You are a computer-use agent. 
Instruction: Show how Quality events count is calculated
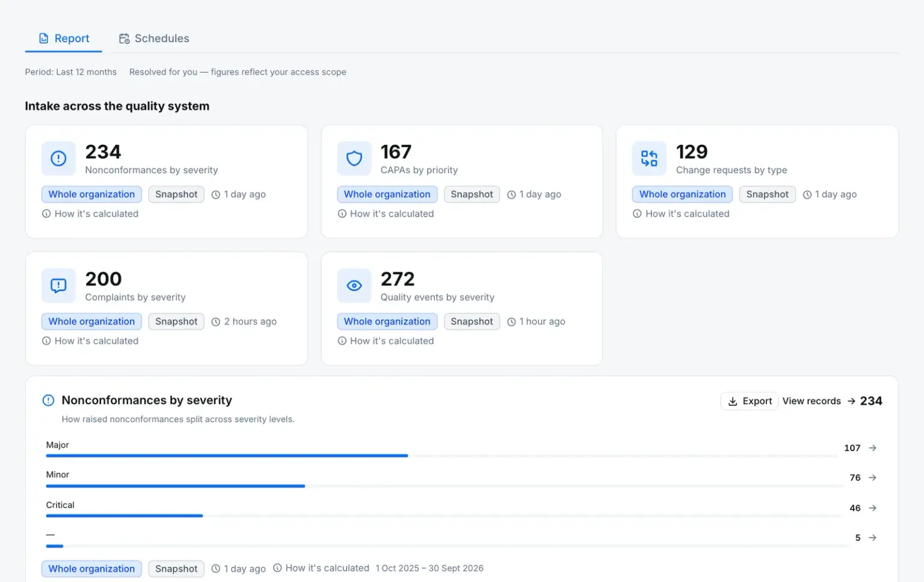386,341
